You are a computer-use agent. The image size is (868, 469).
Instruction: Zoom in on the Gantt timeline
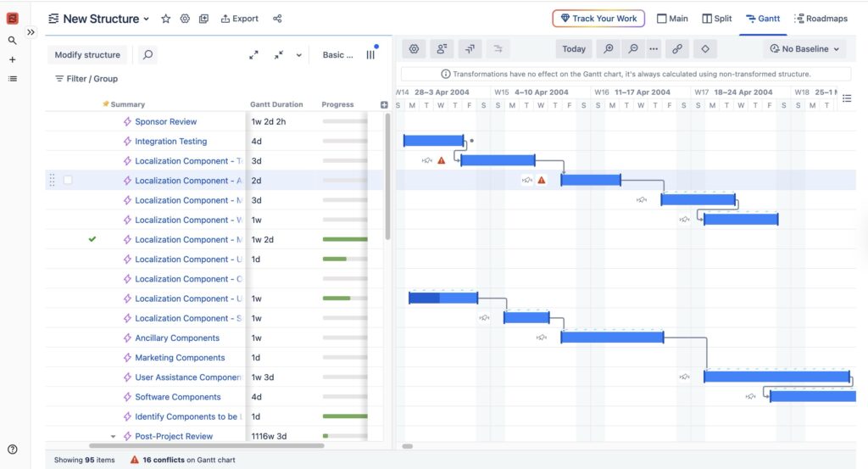608,48
